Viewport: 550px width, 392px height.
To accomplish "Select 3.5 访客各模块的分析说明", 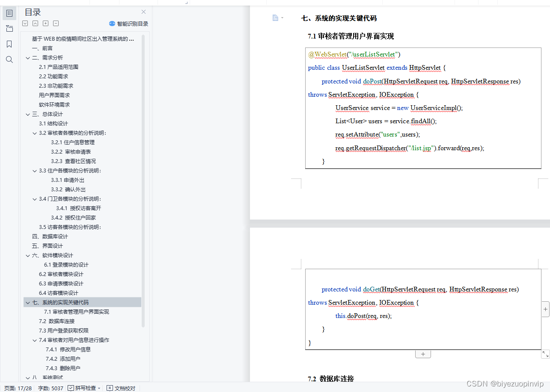I will [70, 227].
